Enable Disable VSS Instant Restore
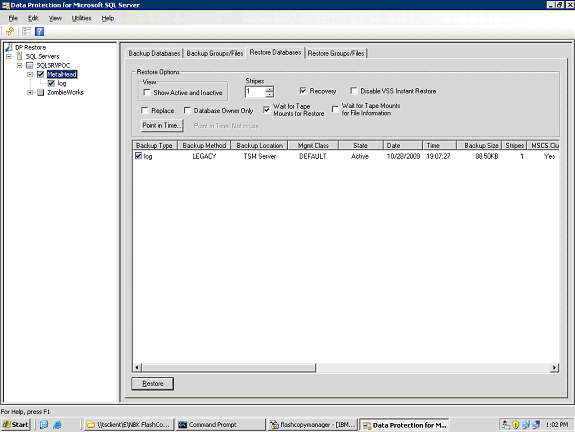This screenshot has width=575, height=432. point(354,91)
